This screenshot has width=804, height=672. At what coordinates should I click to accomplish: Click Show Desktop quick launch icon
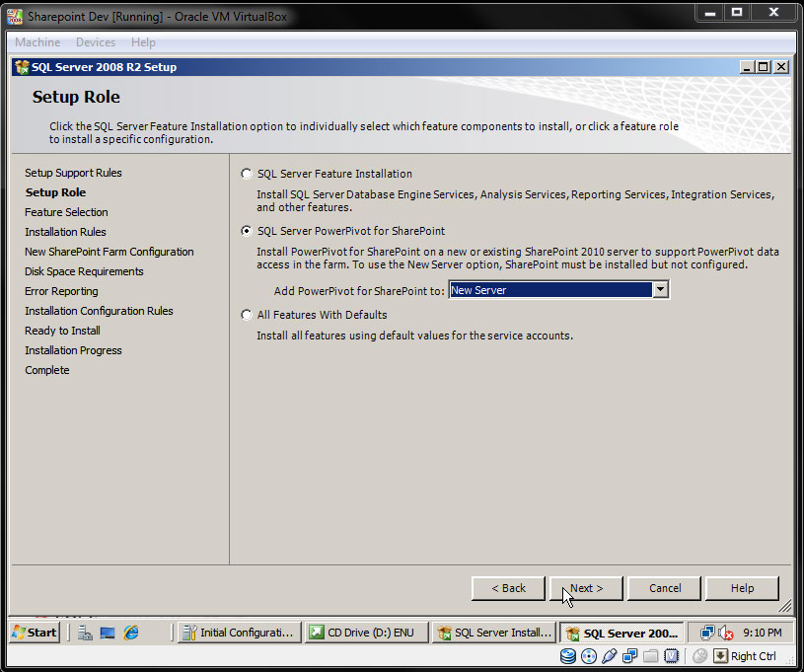pyautogui.click(x=108, y=633)
